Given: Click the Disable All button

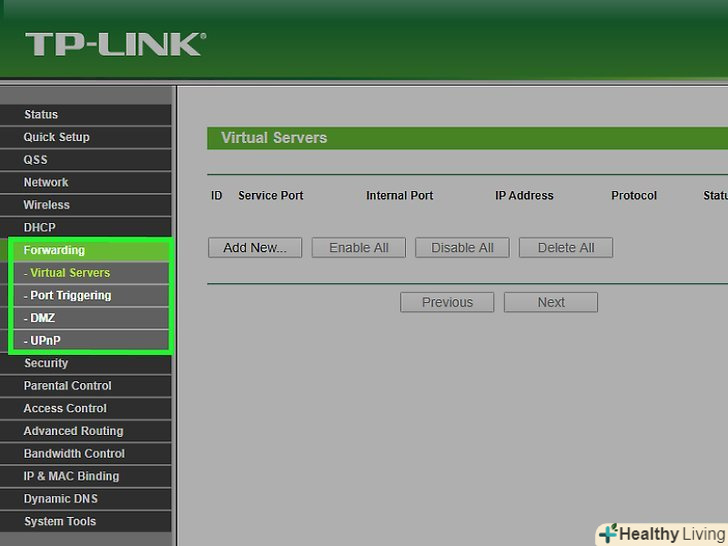Looking at the screenshot, I should click(x=462, y=248).
